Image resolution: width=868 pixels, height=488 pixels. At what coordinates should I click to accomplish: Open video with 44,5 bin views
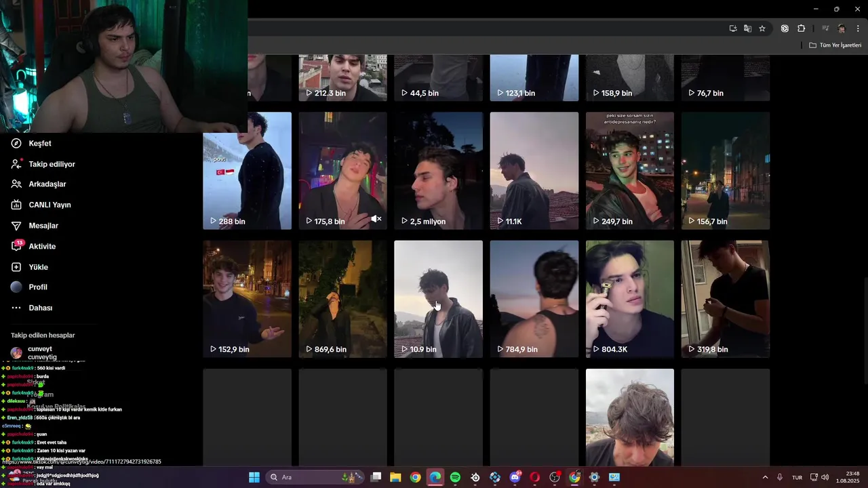click(x=438, y=78)
